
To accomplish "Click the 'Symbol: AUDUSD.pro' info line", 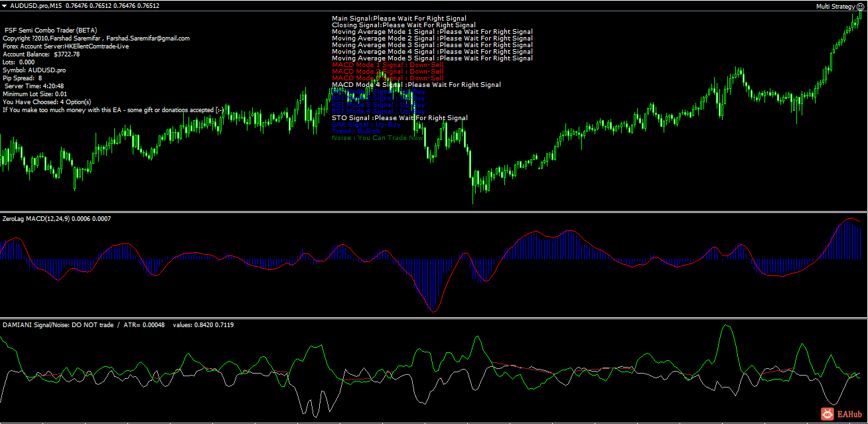I will pyautogui.click(x=35, y=70).
